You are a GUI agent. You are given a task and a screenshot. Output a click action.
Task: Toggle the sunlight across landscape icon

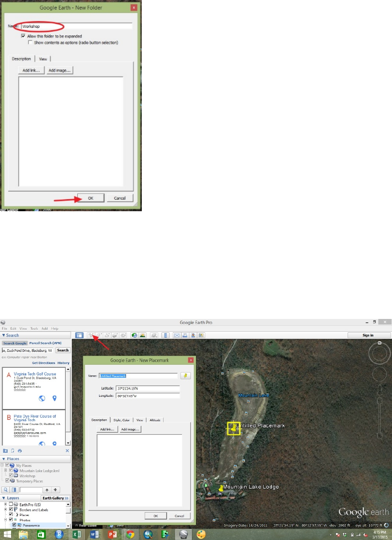[x=142, y=335]
